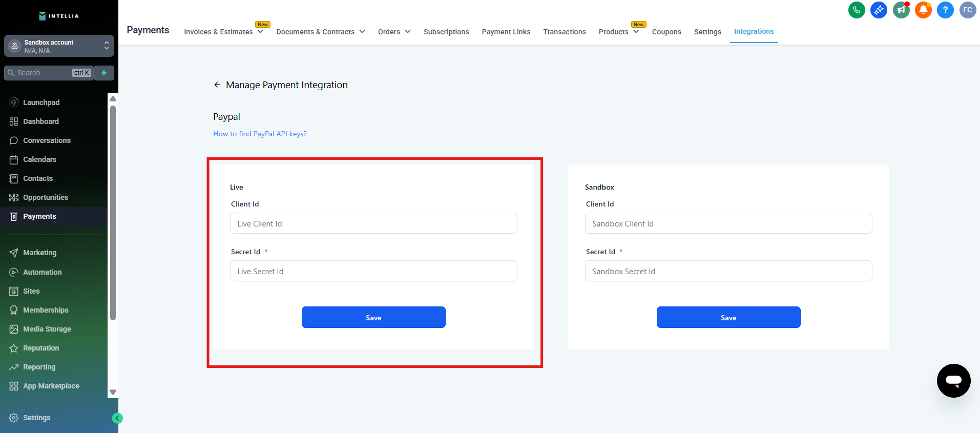Open the blue AI sparkle assistant icon
Image resolution: width=980 pixels, height=433 pixels.
tap(879, 10)
